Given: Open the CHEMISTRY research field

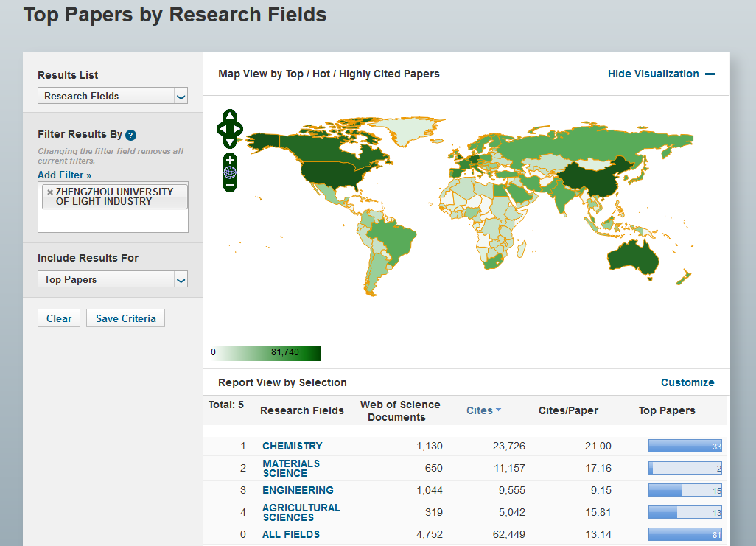Looking at the screenshot, I should click(x=292, y=446).
